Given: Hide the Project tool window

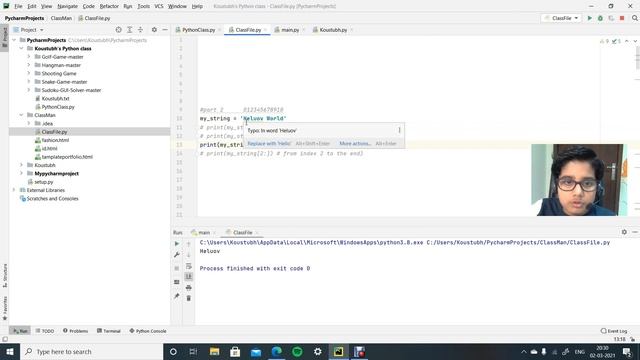Looking at the screenshot, I should pos(165,30).
